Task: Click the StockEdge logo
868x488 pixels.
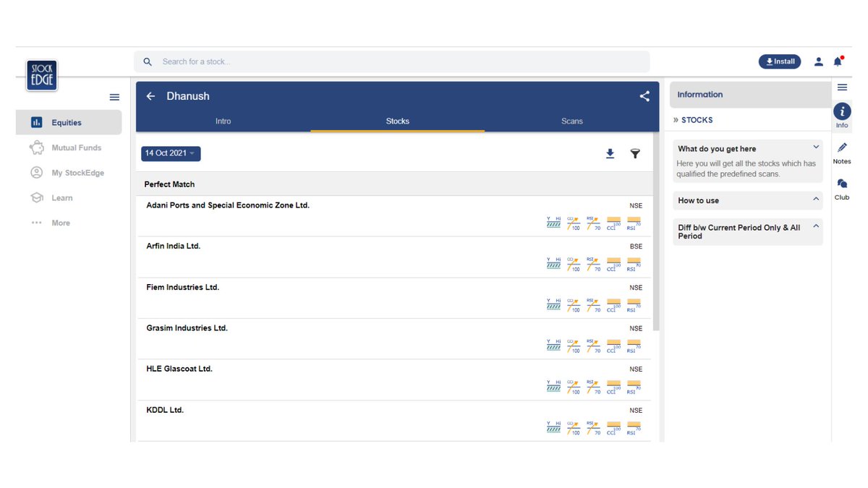Action: [x=42, y=75]
